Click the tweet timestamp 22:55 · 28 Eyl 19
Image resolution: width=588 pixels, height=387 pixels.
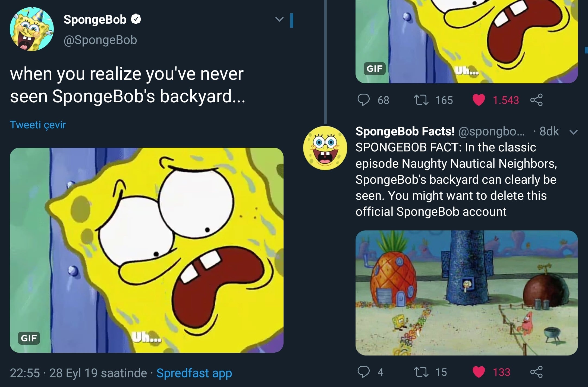point(78,373)
